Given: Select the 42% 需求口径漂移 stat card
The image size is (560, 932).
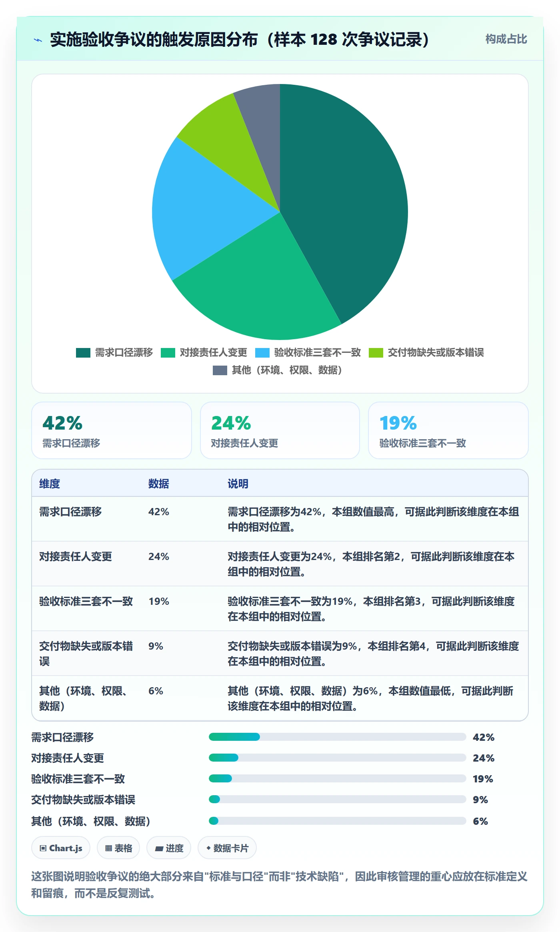Looking at the screenshot, I should point(112,430).
